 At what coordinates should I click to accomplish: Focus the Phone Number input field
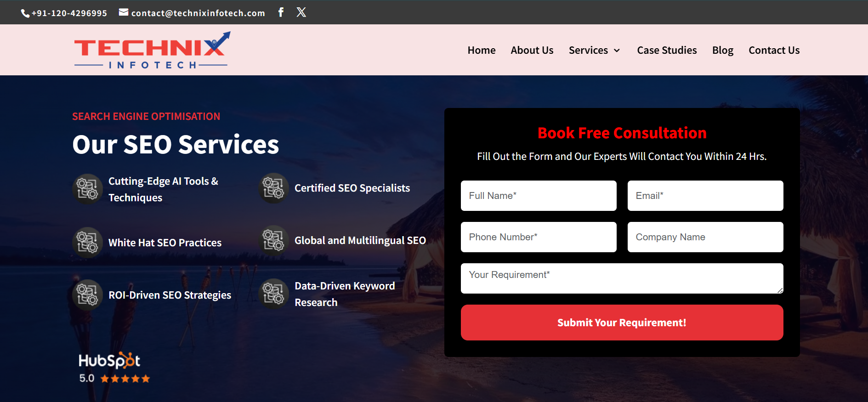[539, 237]
